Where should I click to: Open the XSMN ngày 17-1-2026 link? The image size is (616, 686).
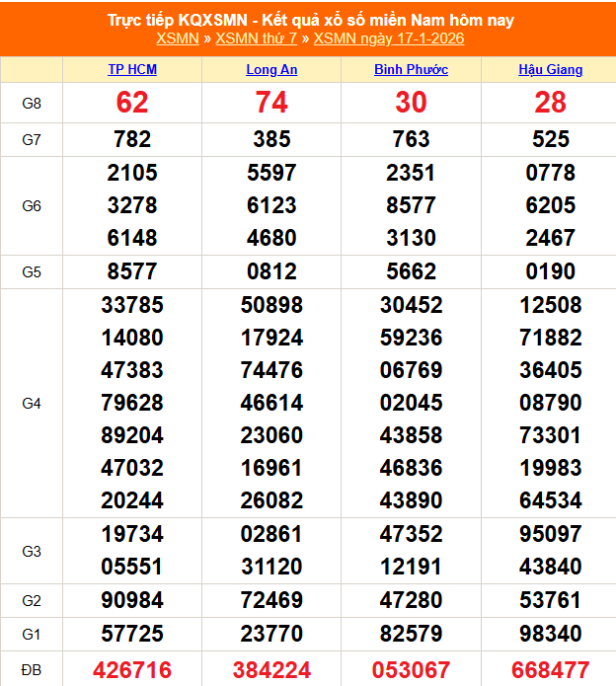(388, 38)
